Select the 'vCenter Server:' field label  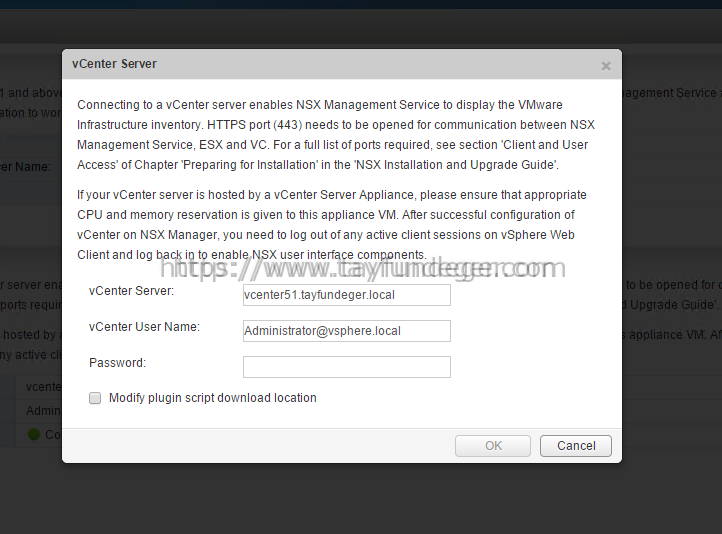coord(131,291)
